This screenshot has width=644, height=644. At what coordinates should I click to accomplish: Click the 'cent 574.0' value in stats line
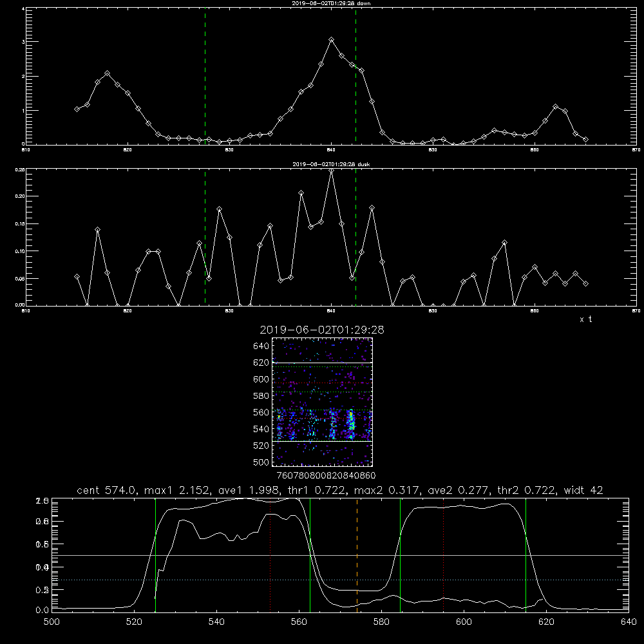click(107, 490)
